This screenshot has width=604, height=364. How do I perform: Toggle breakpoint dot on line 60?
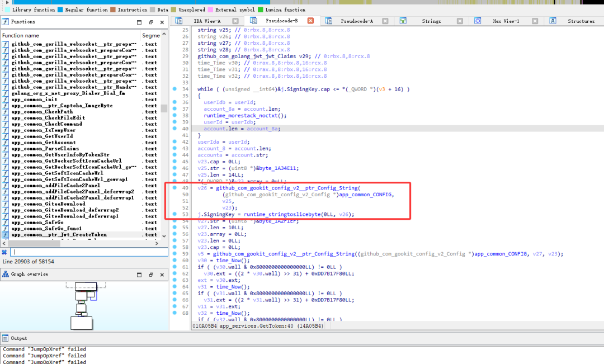pos(174,260)
